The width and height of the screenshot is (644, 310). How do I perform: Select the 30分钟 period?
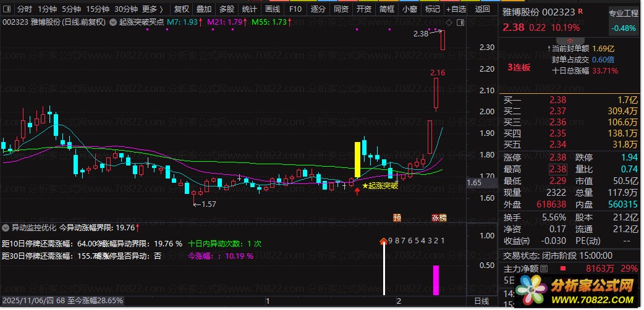click(125, 9)
